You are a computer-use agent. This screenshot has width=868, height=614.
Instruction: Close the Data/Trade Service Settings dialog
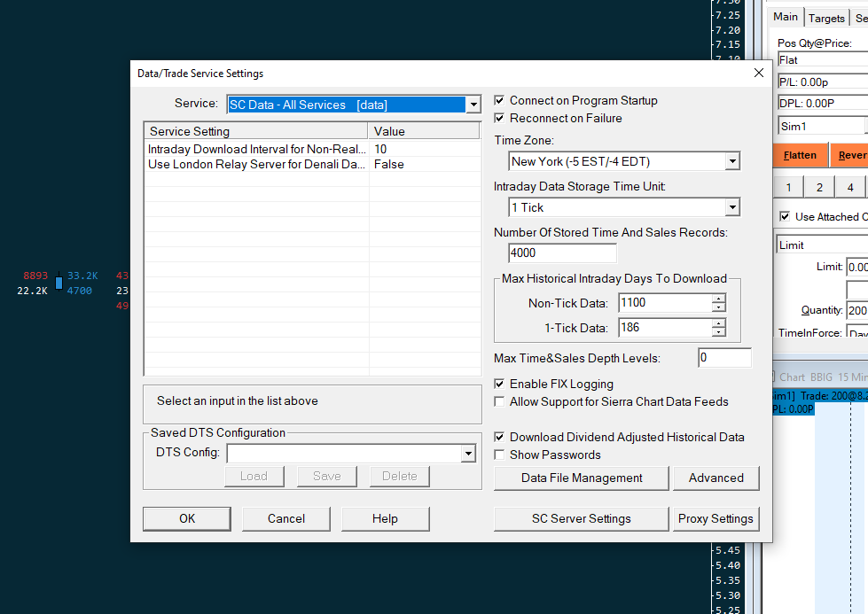tap(759, 73)
